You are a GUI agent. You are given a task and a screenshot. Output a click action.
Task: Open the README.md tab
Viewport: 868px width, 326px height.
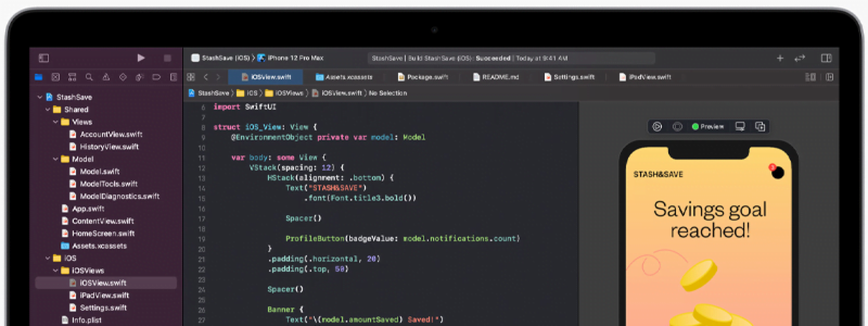(x=495, y=77)
